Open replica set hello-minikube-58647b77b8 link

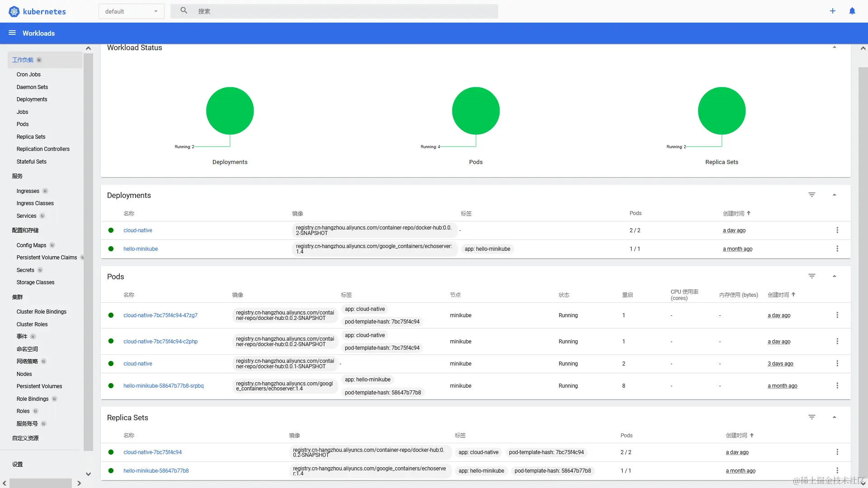pyautogui.click(x=156, y=471)
